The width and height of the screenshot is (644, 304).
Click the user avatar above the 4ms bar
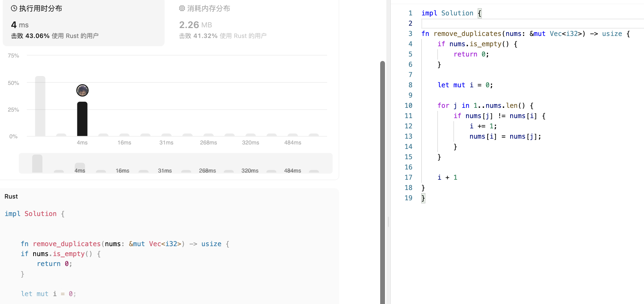tap(82, 90)
